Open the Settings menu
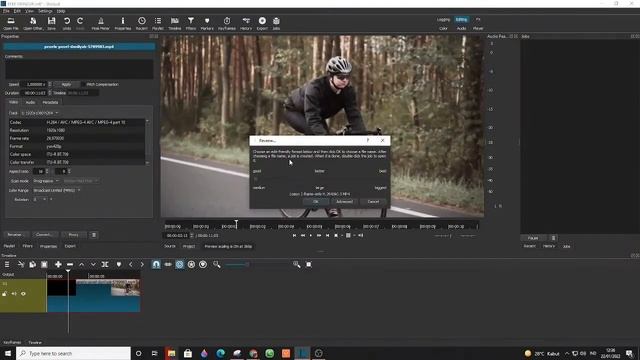The image size is (640, 360). (45, 11)
